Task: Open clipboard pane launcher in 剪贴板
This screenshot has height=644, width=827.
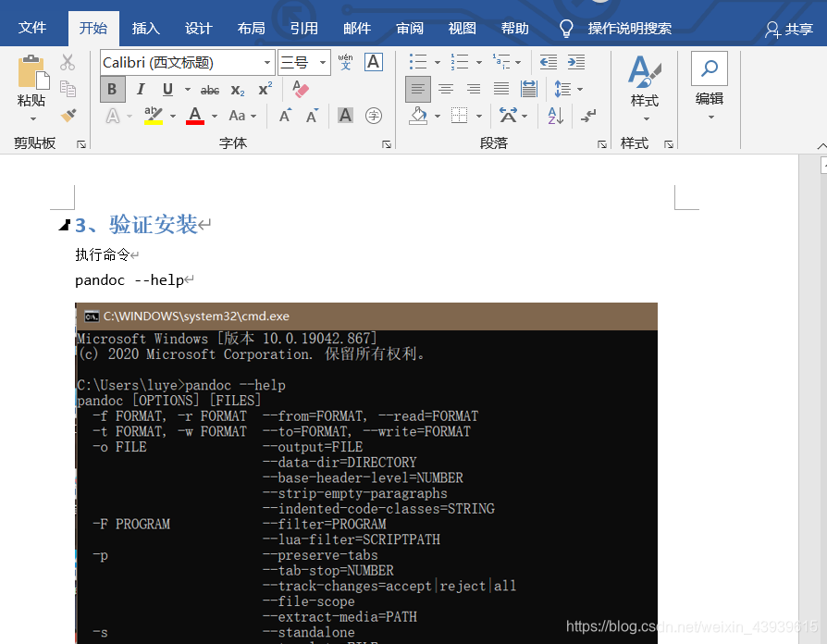Action: [x=81, y=144]
